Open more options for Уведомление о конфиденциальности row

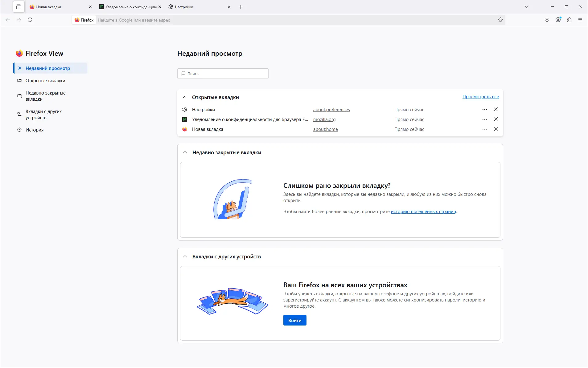click(x=485, y=119)
